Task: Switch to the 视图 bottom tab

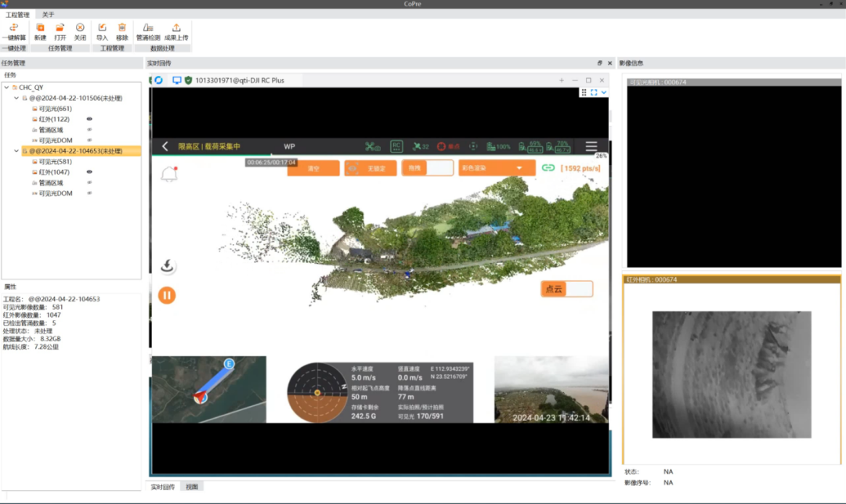Action: pos(192,487)
